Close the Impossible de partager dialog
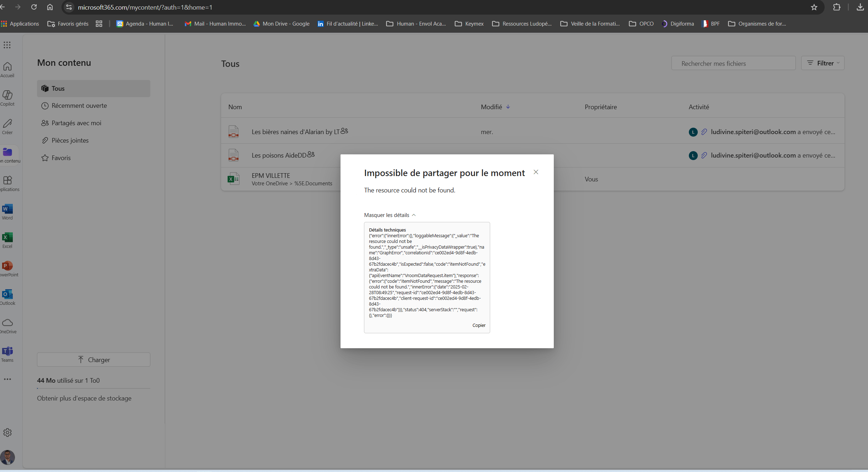The image size is (868, 472). click(x=536, y=172)
